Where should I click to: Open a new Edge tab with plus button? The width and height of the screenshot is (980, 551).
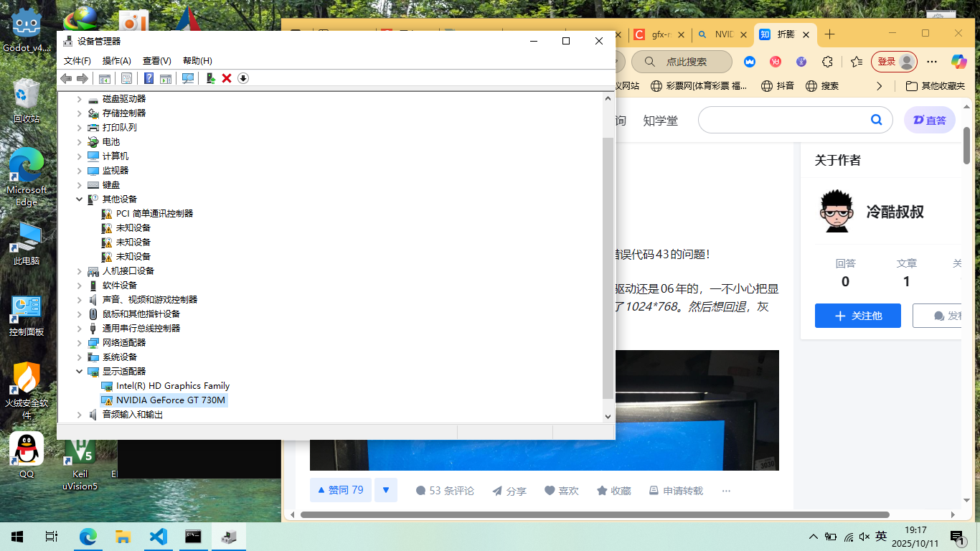[830, 34]
